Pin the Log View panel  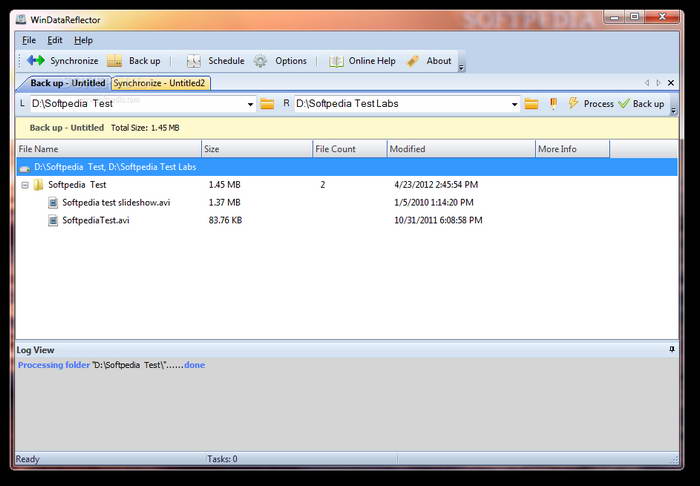click(672, 349)
